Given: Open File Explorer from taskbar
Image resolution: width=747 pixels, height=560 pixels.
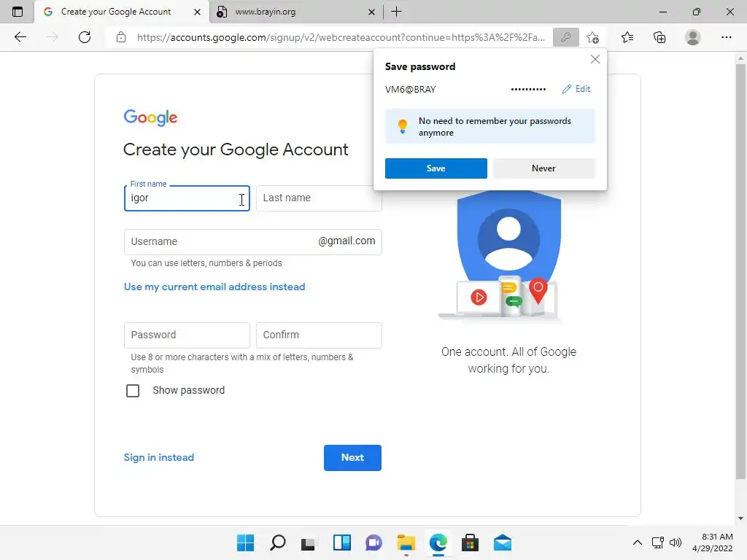Looking at the screenshot, I should click(406, 542).
